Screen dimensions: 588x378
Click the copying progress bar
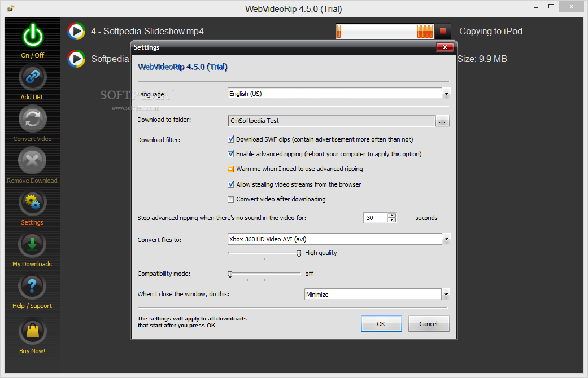[385, 32]
